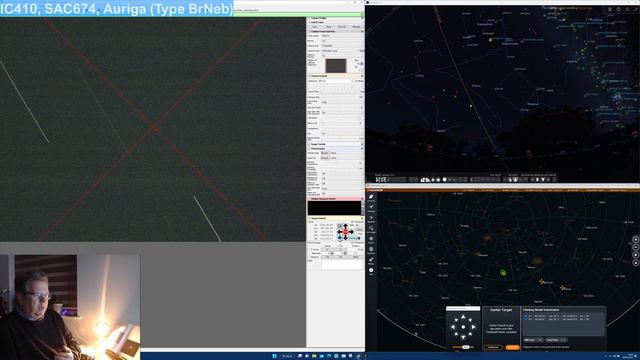Open the Capture Area dropdown
Screen dimensions: 640x360
342,46
